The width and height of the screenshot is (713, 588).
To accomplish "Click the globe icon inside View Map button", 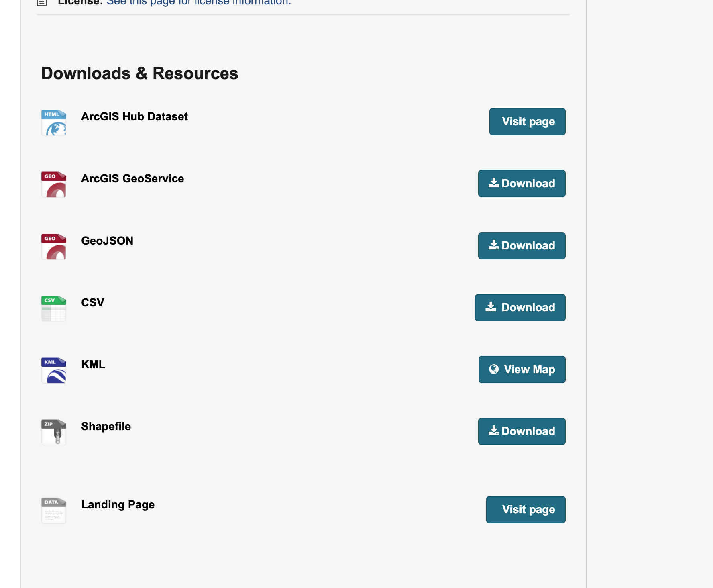I will (494, 369).
